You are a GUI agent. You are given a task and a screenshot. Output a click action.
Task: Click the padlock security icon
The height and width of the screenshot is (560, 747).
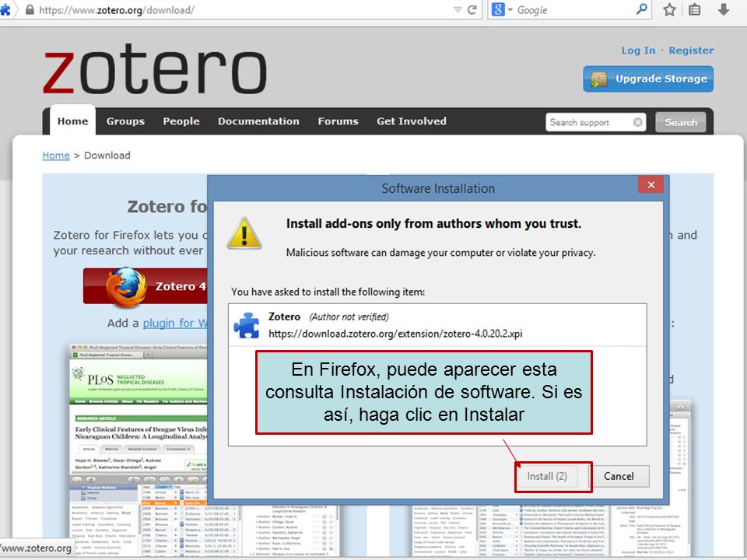[29, 9]
